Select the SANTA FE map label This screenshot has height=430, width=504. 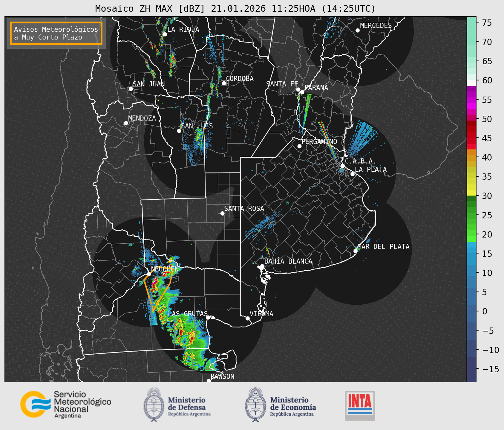click(x=282, y=84)
